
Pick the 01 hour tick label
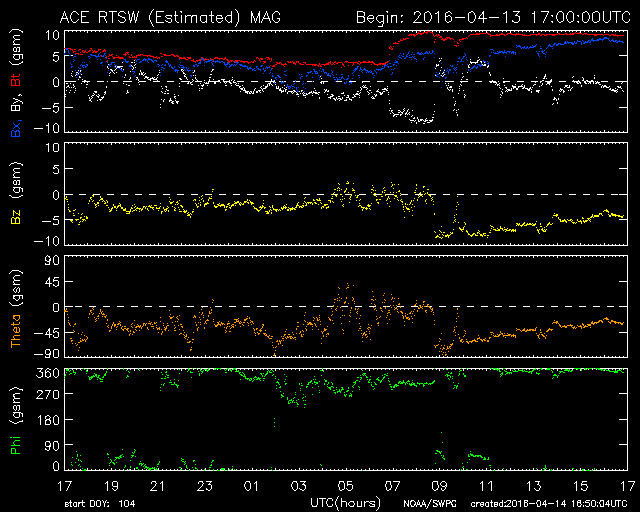[251, 485]
